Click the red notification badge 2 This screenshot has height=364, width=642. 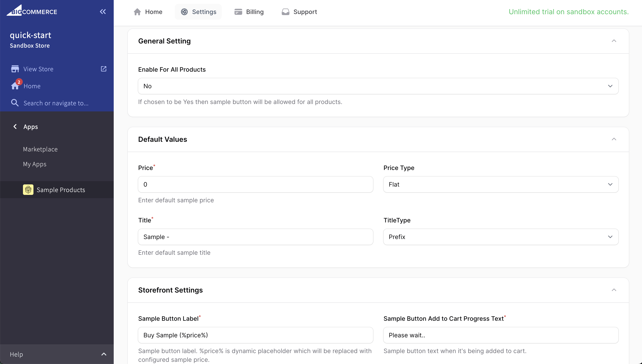pyautogui.click(x=19, y=82)
